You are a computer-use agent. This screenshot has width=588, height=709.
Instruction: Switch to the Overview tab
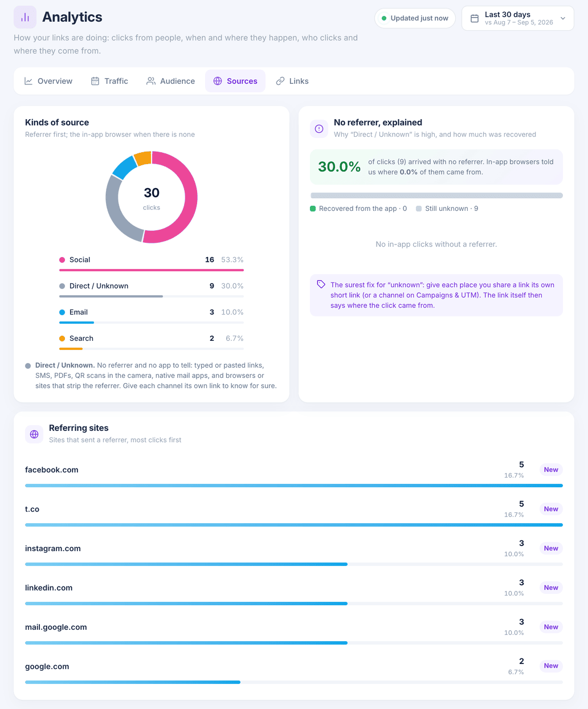(x=48, y=81)
